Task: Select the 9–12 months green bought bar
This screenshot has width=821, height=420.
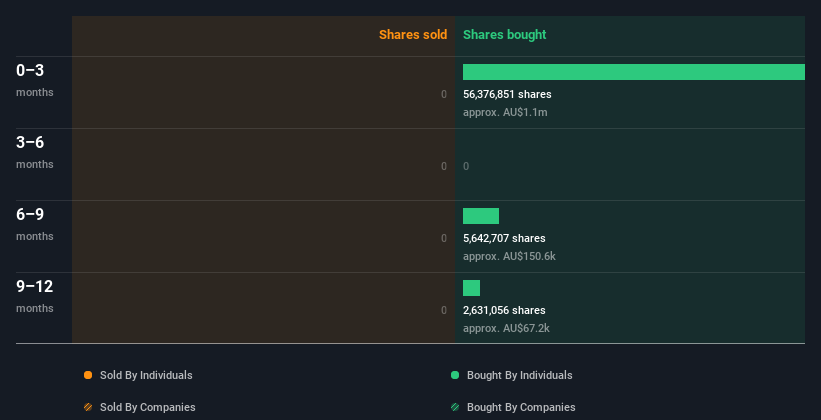Action: 471,288
